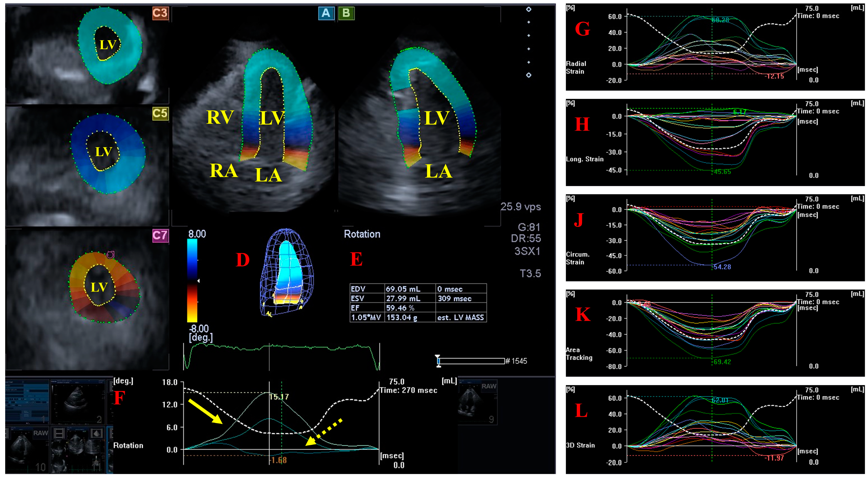This screenshot has width=868, height=479.
Task: Open RAW thumbnail number 10
Action: point(27,450)
